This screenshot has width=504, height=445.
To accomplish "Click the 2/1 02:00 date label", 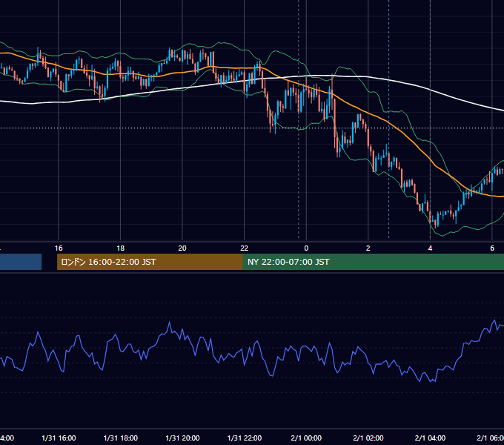I will point(368,438).
